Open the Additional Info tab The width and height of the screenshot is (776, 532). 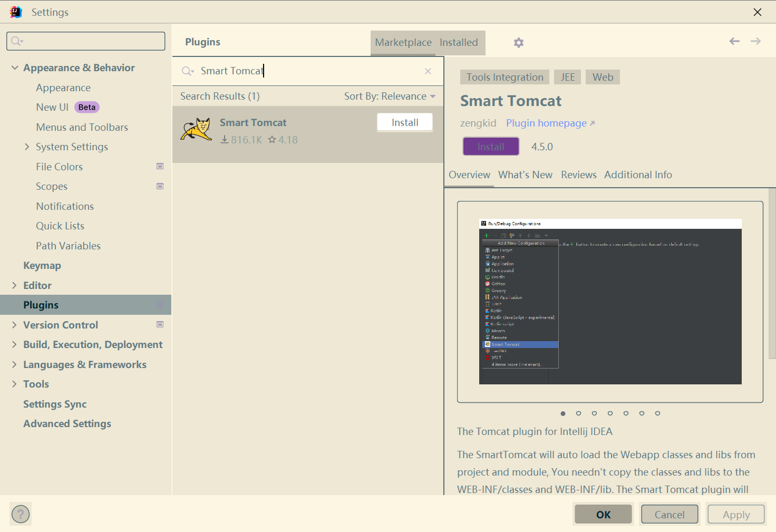638,175
